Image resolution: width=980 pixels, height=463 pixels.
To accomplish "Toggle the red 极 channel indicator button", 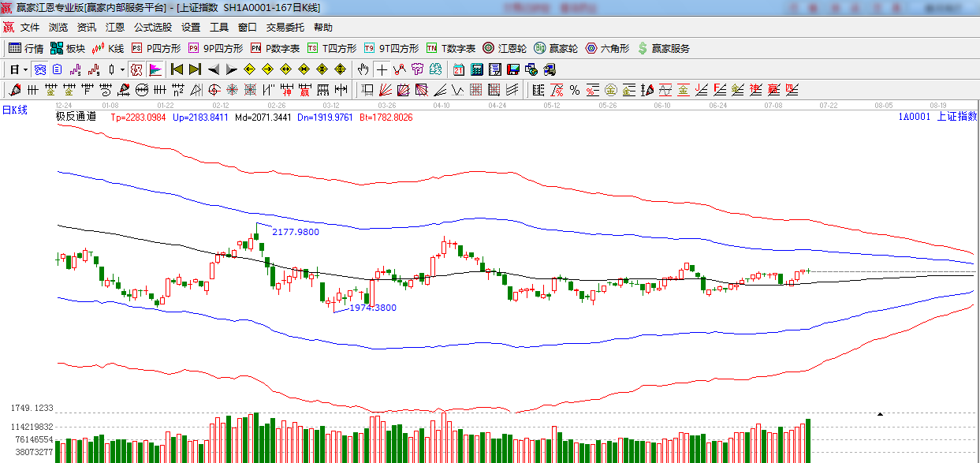I will tap(136, 69).
